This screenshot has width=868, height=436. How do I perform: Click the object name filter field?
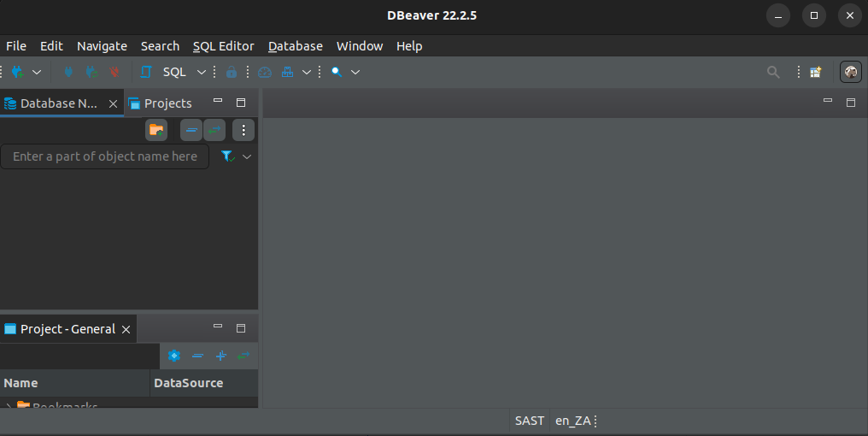[x=104, y=156]
